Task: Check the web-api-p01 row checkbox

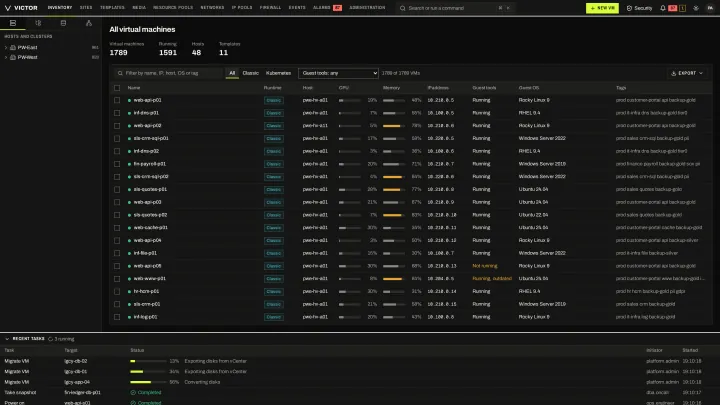Action: [x=117, y=100]
